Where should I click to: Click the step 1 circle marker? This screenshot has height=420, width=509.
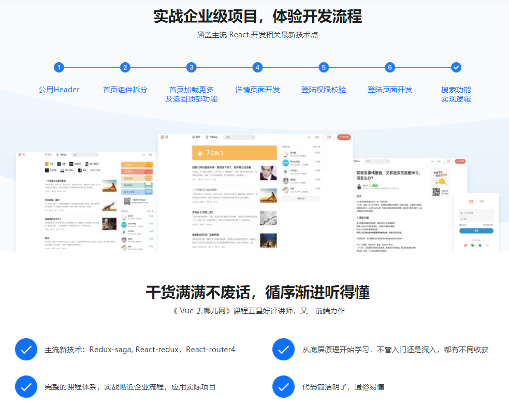59,67
